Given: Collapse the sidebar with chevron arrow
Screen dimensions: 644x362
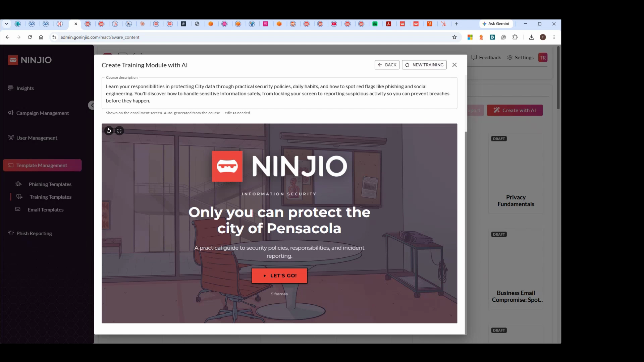Looking at the screenshot, I should pyautogui.click(x=91, y=105).
